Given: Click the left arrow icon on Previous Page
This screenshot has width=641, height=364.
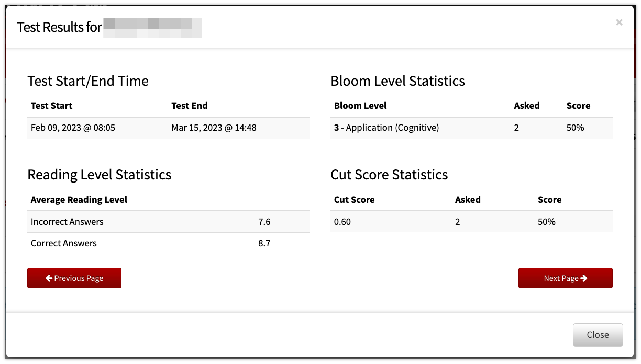Looking at the screenshot, I should [49, 278].
